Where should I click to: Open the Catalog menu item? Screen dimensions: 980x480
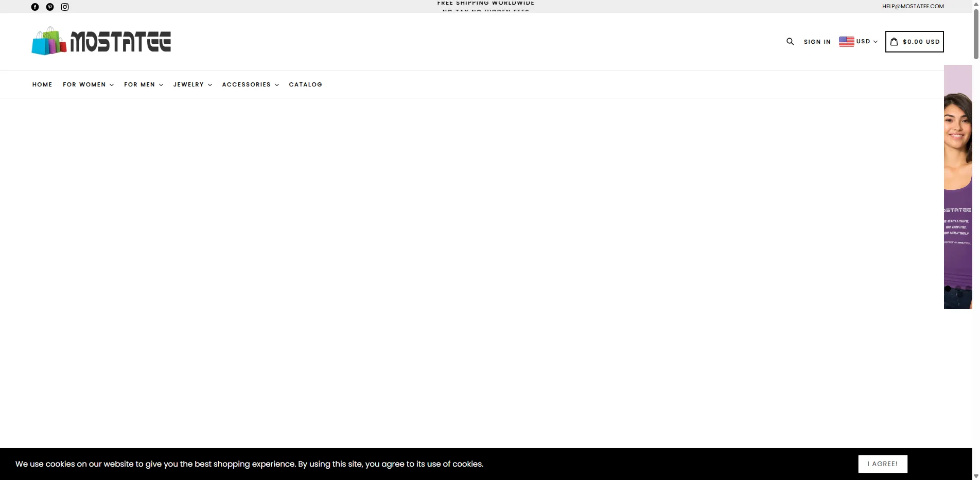pos(305,84)
